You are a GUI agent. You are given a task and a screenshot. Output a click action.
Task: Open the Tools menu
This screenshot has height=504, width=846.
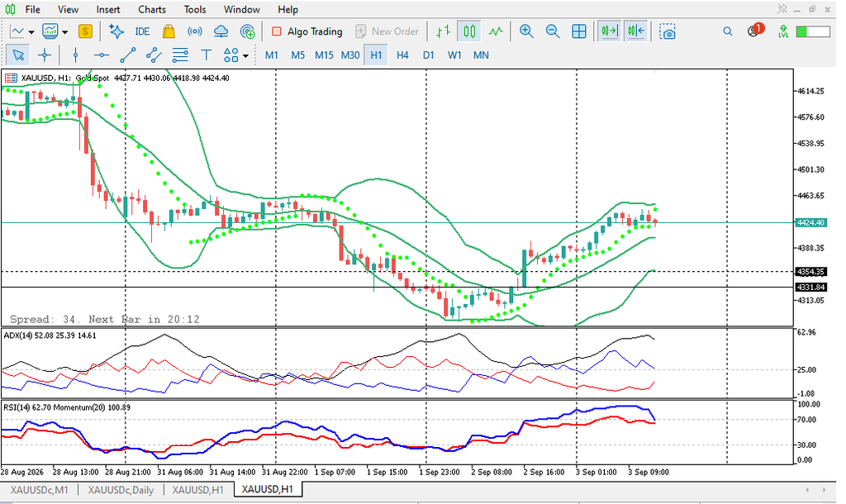click(x=195, y=9)
